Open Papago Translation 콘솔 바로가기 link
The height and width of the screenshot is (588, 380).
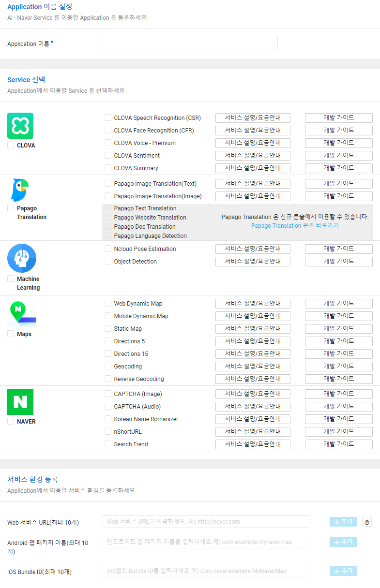click(x=295, y=226)
